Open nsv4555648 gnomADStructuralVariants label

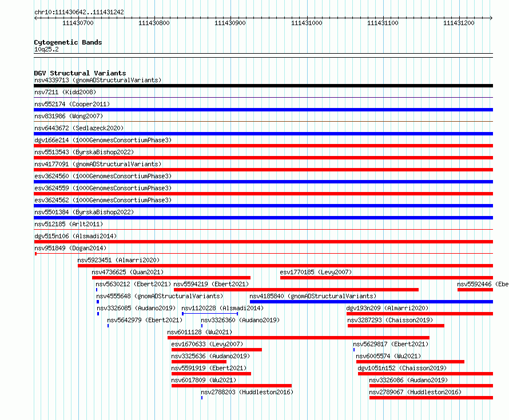point(160,296)
